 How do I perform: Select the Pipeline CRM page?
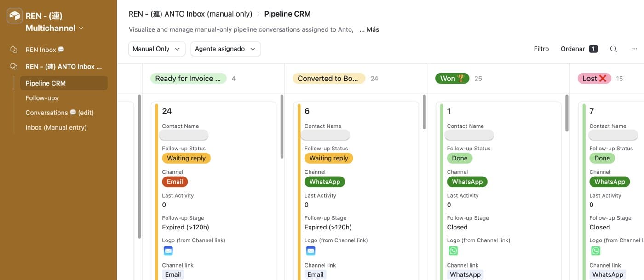(63, 83)
